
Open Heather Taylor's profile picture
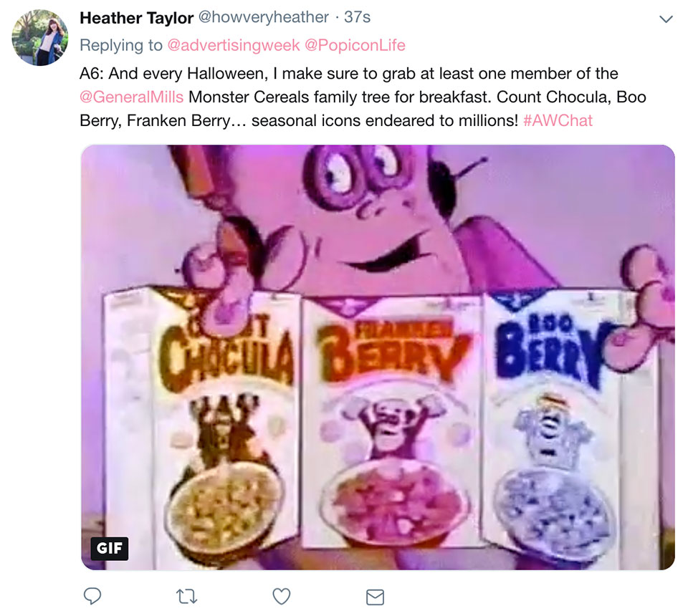40,38
